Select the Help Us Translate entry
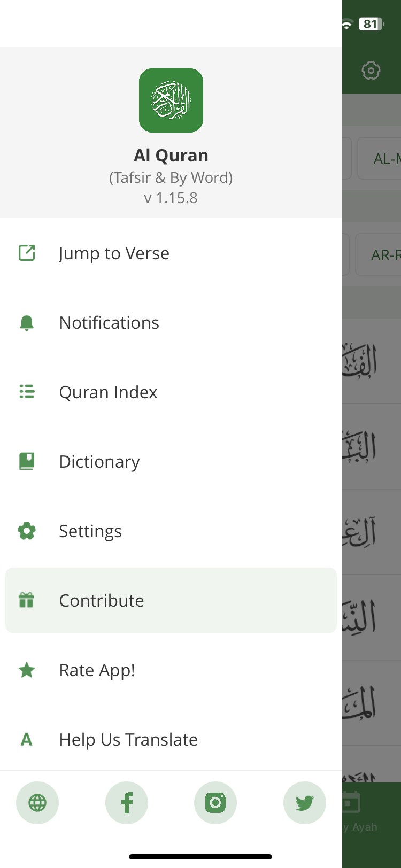This screenshot has height=868, width=401. coord(171,739)
